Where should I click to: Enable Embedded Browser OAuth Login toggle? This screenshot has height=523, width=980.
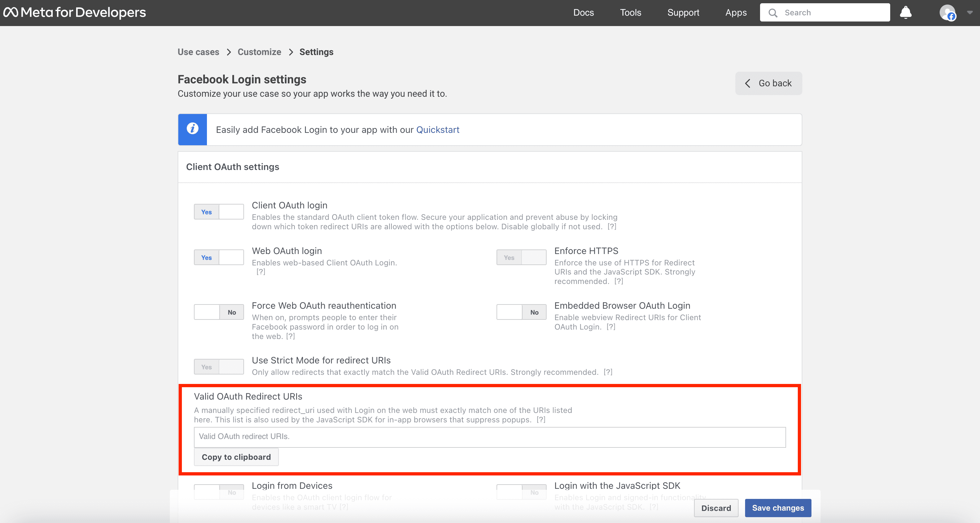pyautogui.click(x=521, y=312)
